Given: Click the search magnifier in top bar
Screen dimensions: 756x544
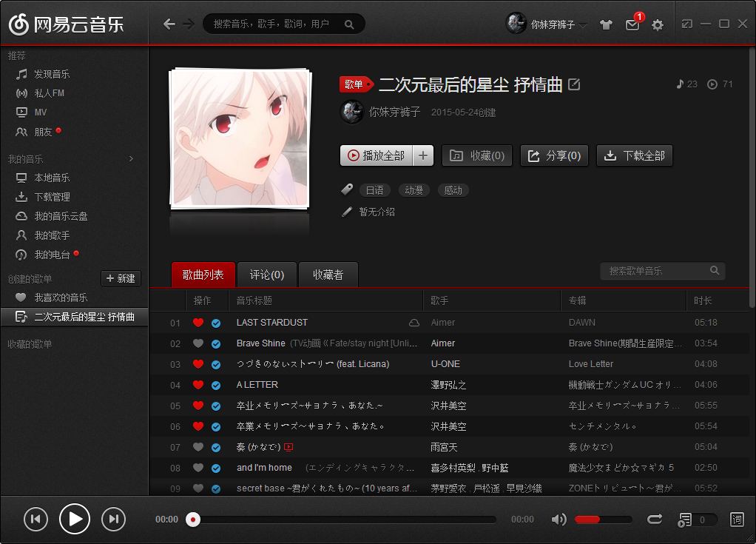Looking at the screenshot, I should [x=349, y=24].
